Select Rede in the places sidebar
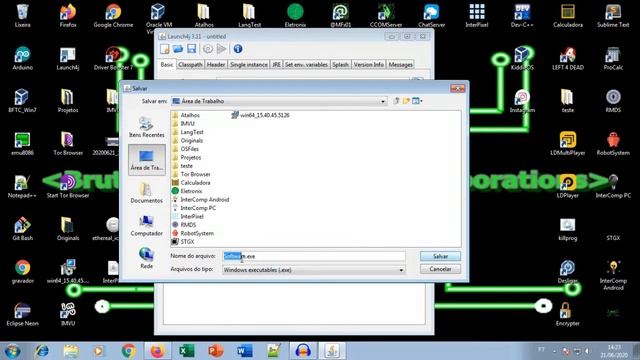The width and height of the screenshot is (640, 360). (147, 258)
